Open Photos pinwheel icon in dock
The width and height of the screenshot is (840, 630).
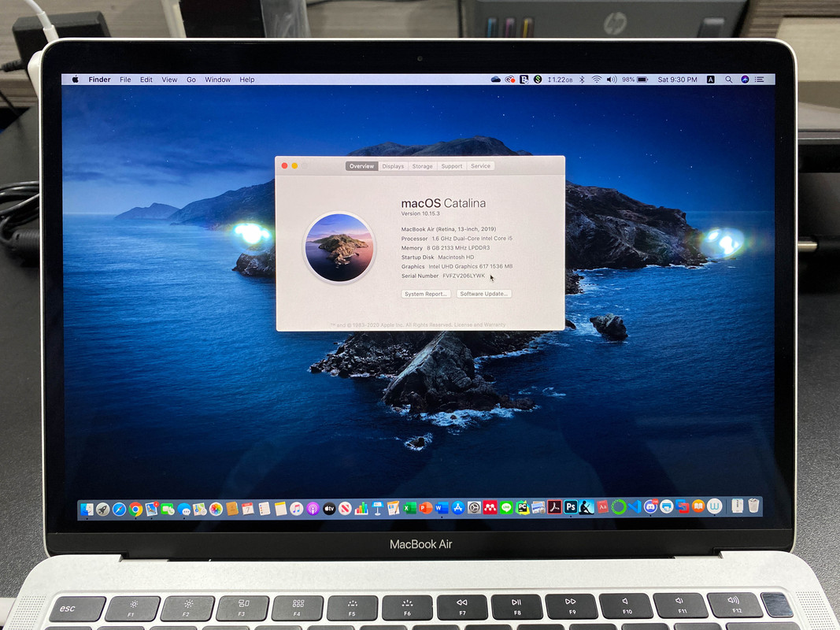(x=216, y=509)
